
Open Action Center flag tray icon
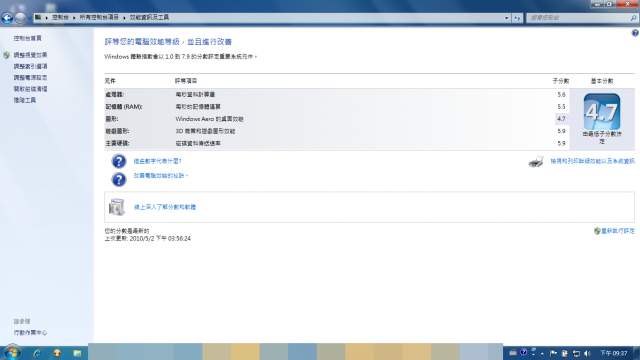point(553,353)
